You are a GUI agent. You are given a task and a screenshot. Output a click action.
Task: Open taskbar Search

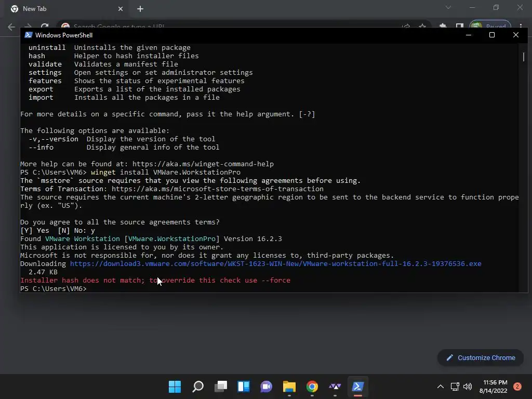[x=198, y=387]
